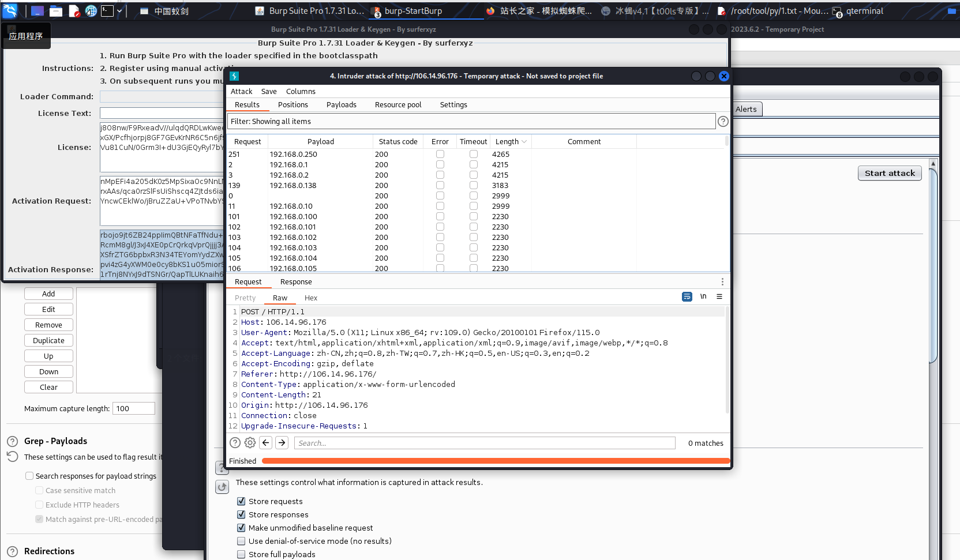The image size is (960, 560).
Task: Switch to the 中国蚁剑 taskbar window
Action: (165, 11)
